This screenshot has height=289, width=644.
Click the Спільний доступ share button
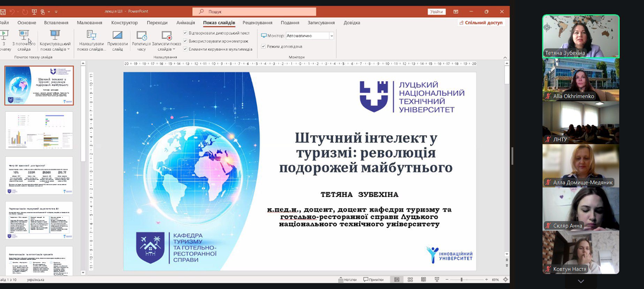(x=481, y=23)
